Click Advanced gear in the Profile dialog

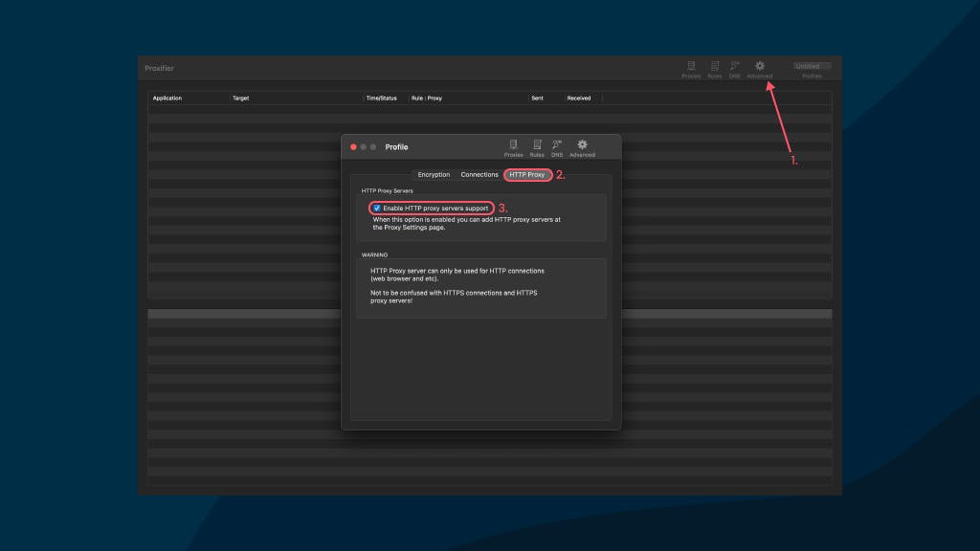coord(582,148)
